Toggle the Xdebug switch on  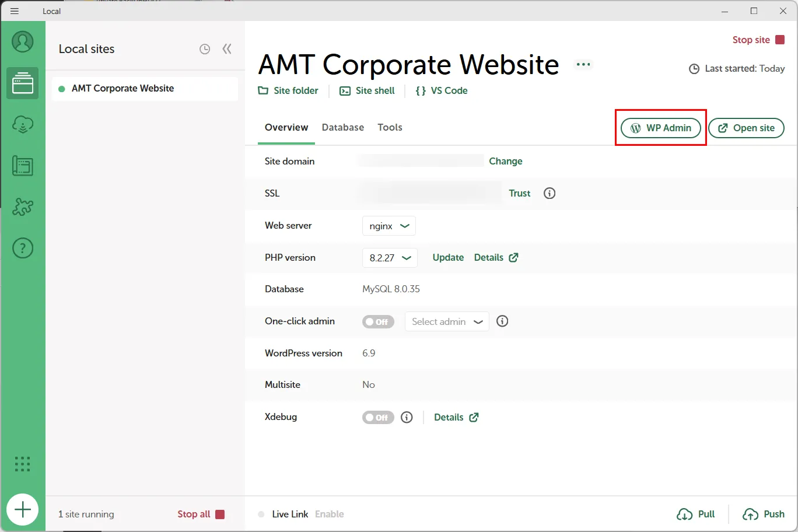click(x=378, y=418)
